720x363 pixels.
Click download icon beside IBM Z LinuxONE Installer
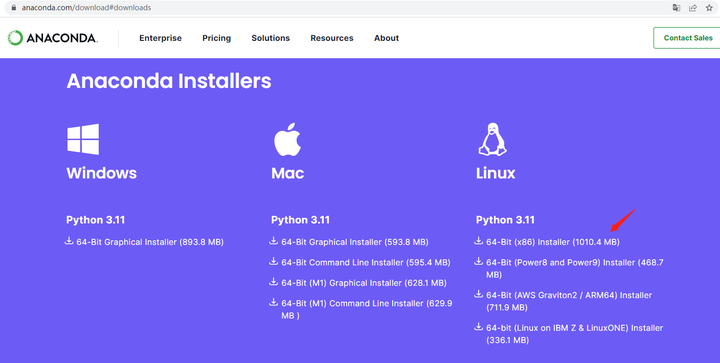point(478,327)
